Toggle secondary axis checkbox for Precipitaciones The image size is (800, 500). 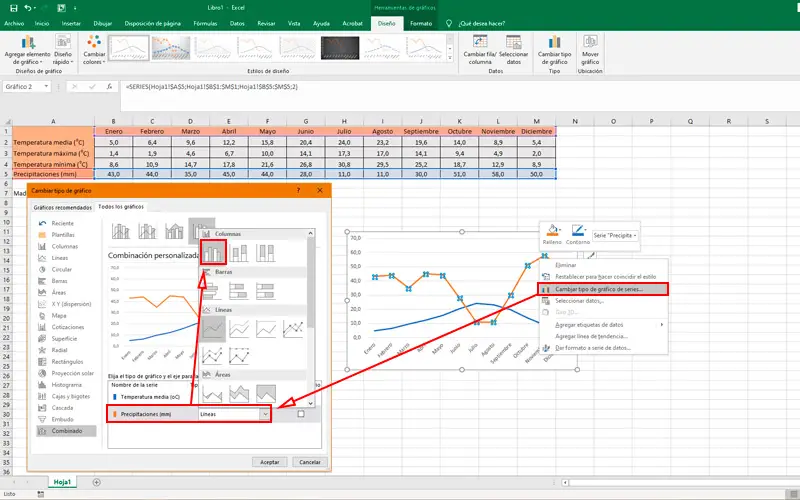(x=301, y=414)
